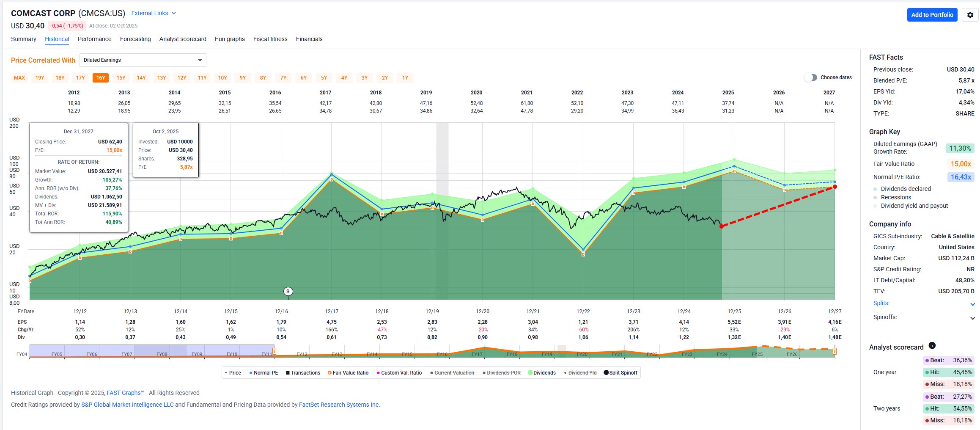Viewport: 980px width, 430px height.
Task: Click the Custom Val. Ratio legend item
Action: coord(399,373)
